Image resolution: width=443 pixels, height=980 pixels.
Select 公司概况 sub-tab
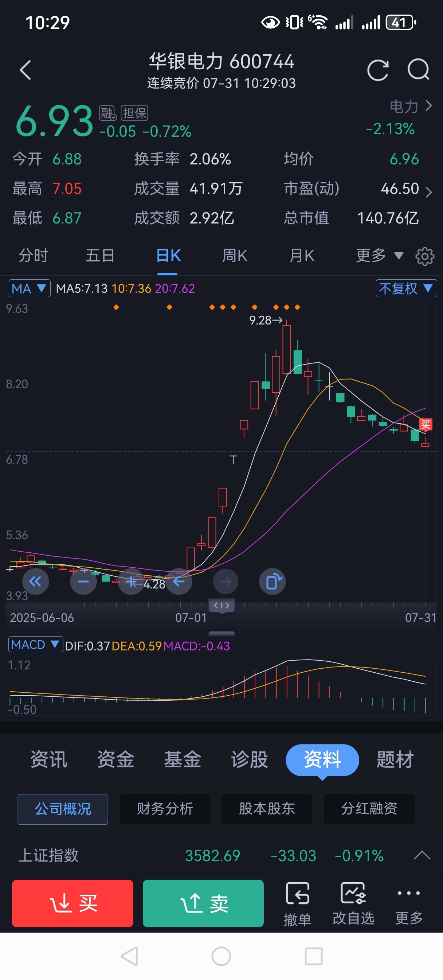pyautogui.click(x=63, y=809)
